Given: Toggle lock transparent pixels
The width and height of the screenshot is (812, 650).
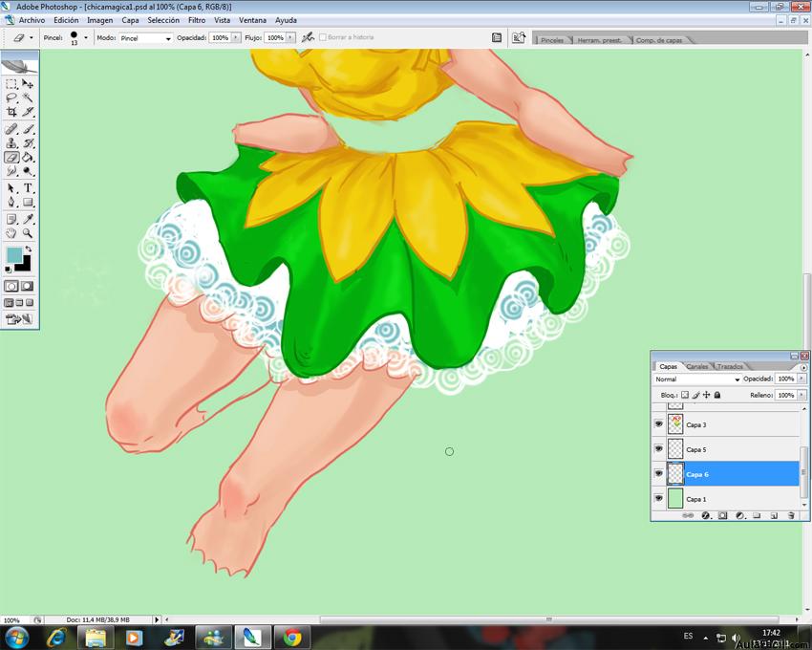Looking at the screenshot, I should [x=685, y=395].
